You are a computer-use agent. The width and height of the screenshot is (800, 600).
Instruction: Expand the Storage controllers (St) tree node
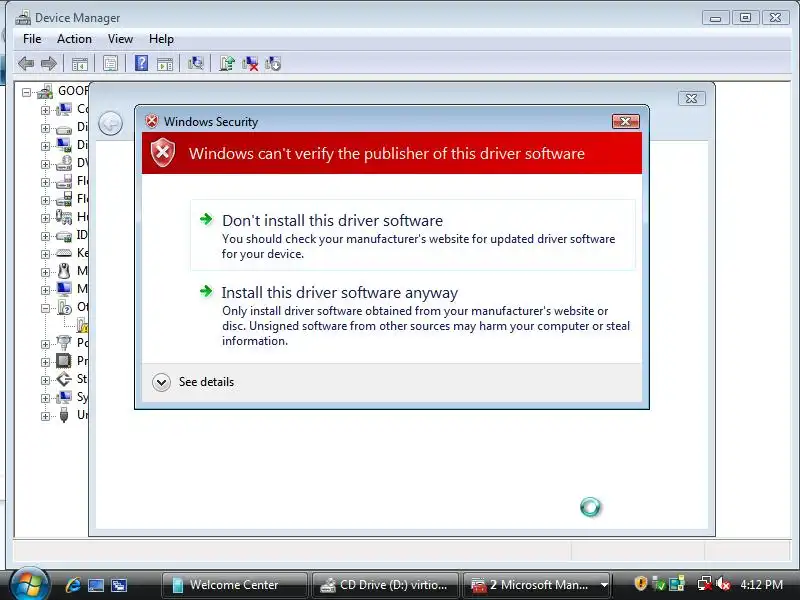[x=45, y=380]
